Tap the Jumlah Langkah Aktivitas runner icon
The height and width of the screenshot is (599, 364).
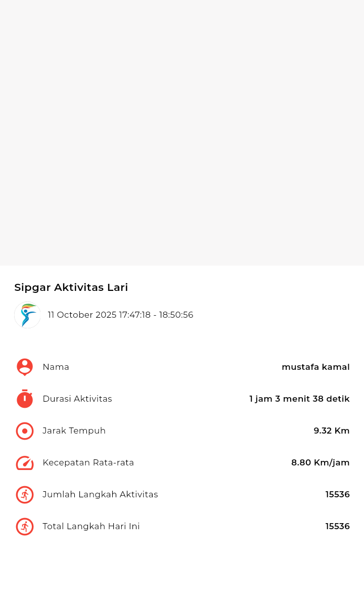[25, 495]
